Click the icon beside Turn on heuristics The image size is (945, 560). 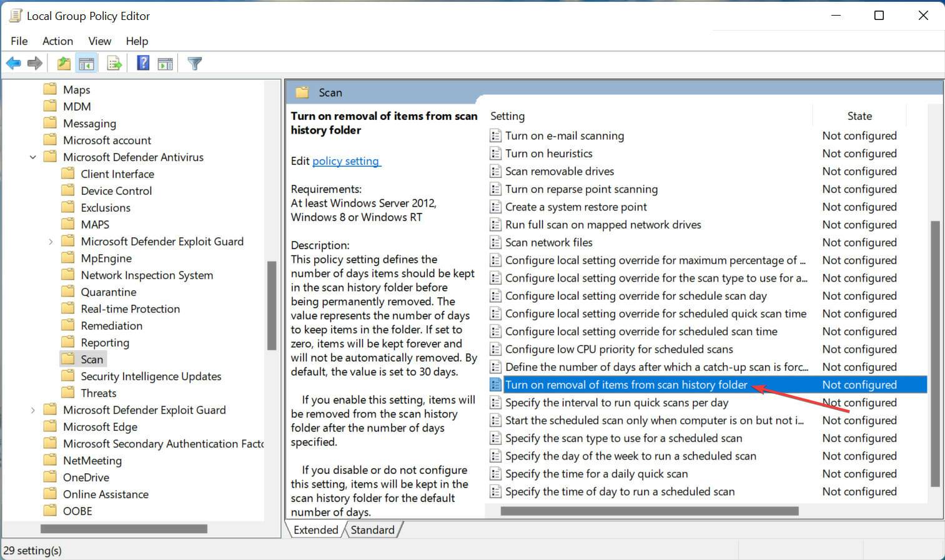pyautogui.click(x=495, y=153)
